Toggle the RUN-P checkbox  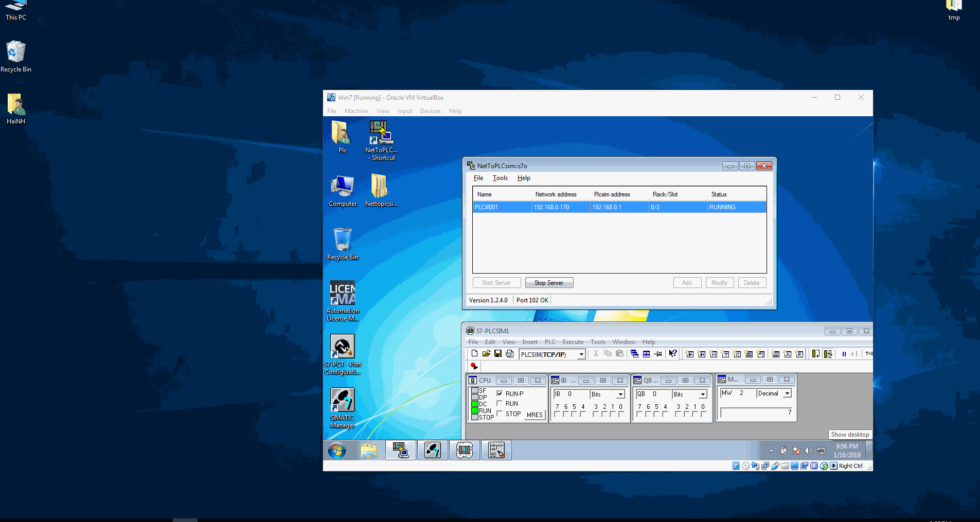tap(500, 393)
